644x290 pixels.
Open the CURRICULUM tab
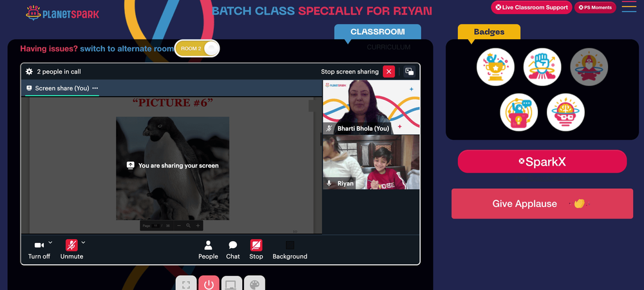coord(388,47)
